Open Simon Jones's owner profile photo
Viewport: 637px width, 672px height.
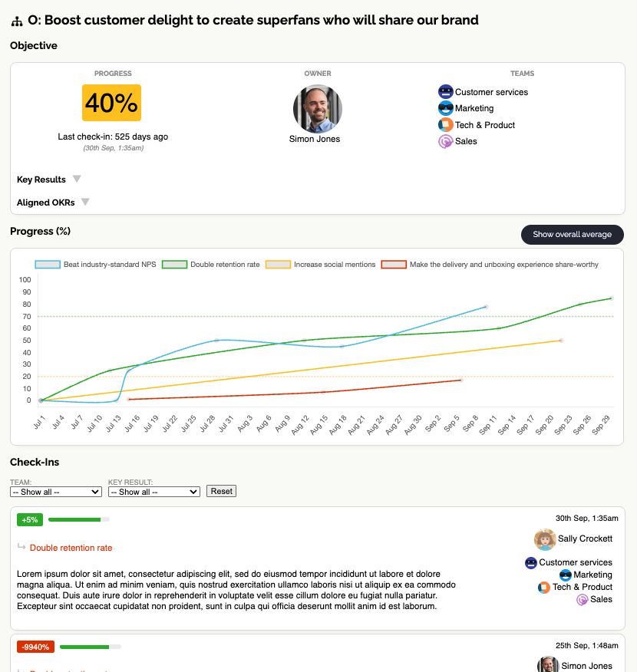click(x=317, y=108)
